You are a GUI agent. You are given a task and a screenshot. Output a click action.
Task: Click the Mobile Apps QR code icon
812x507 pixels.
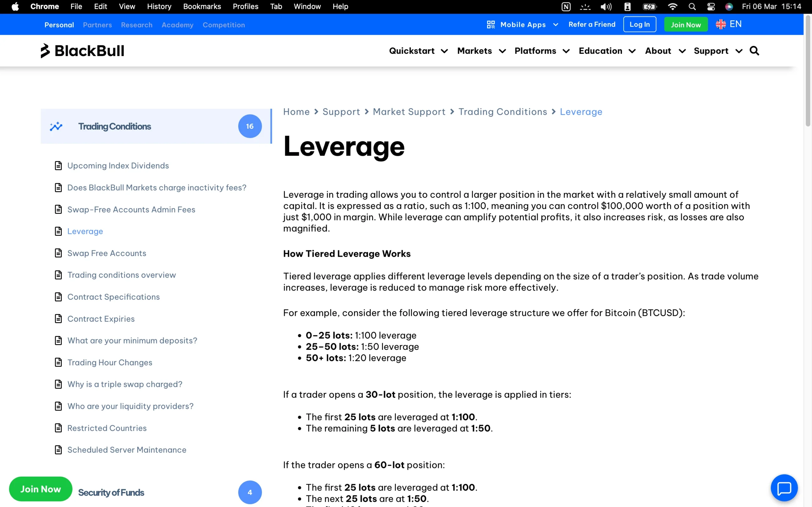pyautogui.click(x=491, y=24)
